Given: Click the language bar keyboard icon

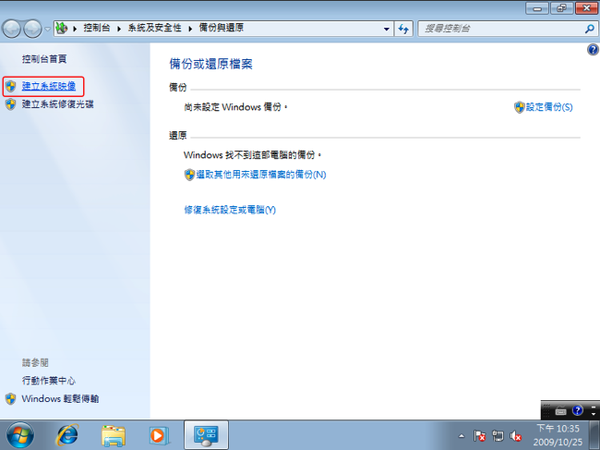Looking at the screenshot, I should (561, 411).
